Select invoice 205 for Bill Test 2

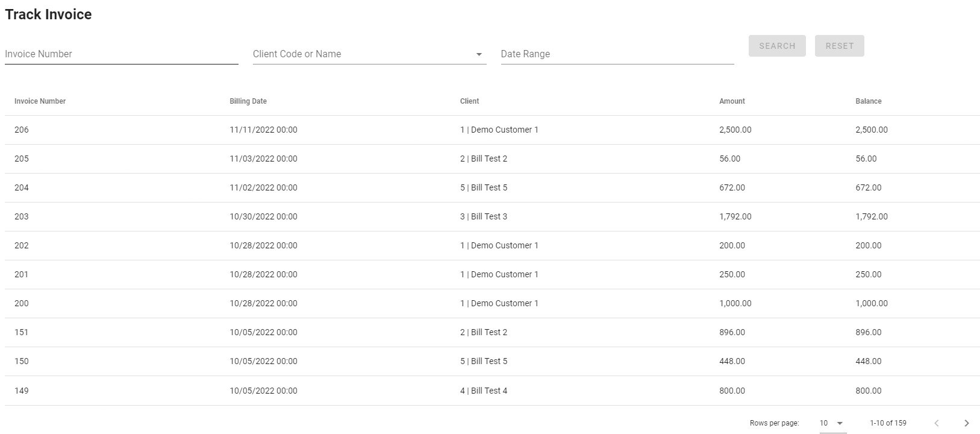pos(22,159)
